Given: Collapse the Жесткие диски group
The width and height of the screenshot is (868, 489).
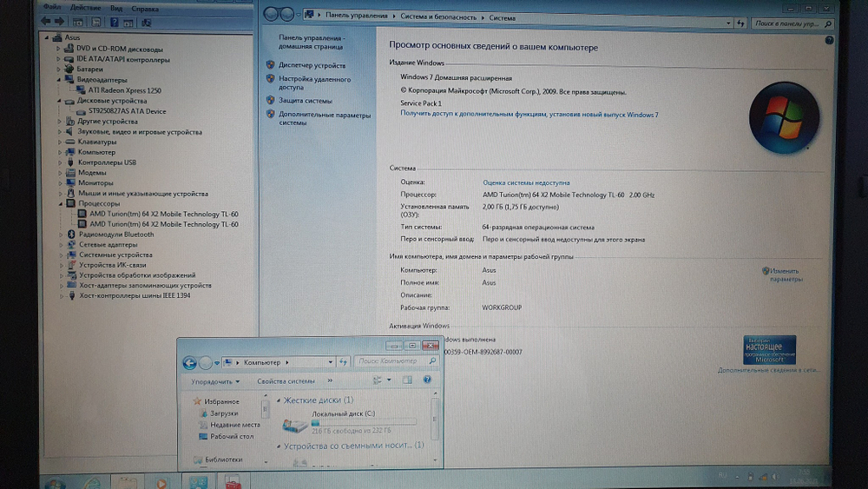Looking at the screenshot, I should [279, 400].
